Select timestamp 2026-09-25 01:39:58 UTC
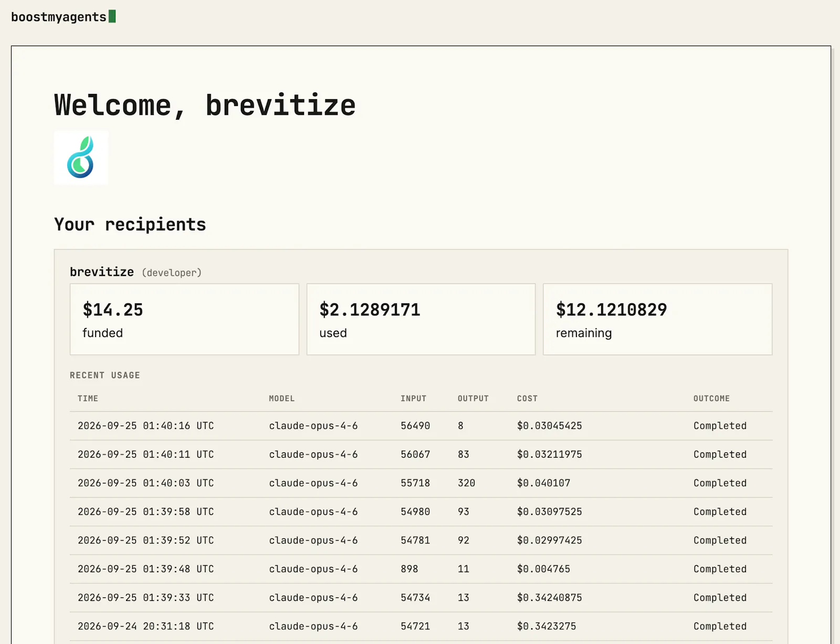 [146, 512]
